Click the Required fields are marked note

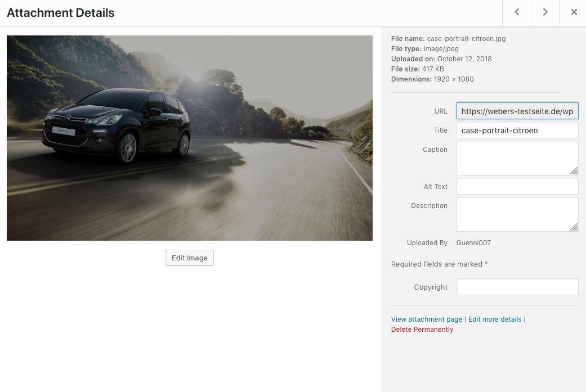click(439, 264)
